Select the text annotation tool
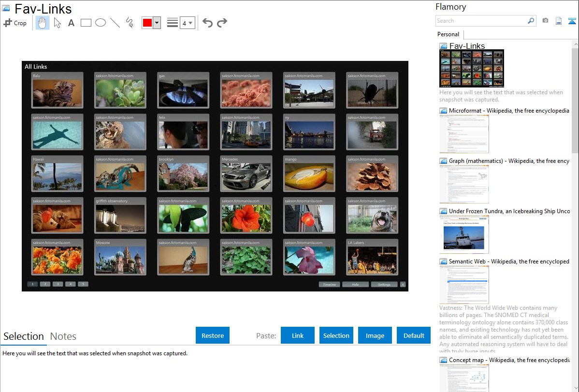 71,23
